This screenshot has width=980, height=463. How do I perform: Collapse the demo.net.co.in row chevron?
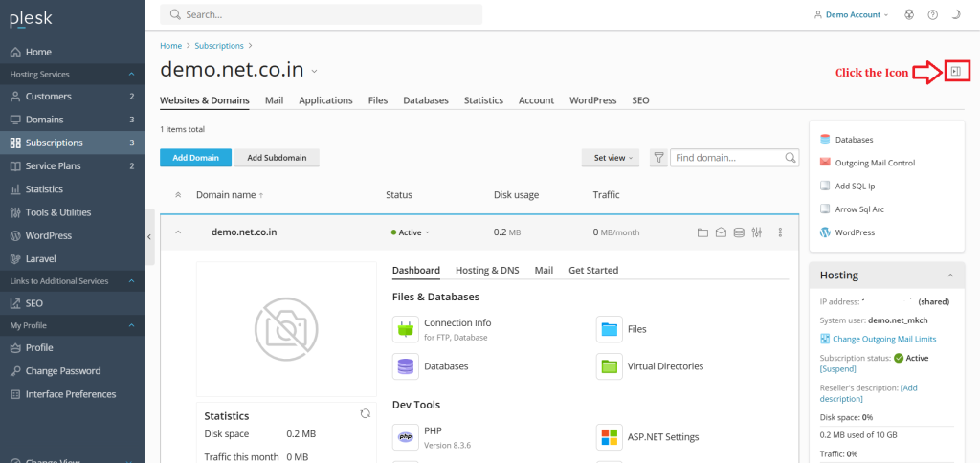pyautogui.click(x=178, y=232)
